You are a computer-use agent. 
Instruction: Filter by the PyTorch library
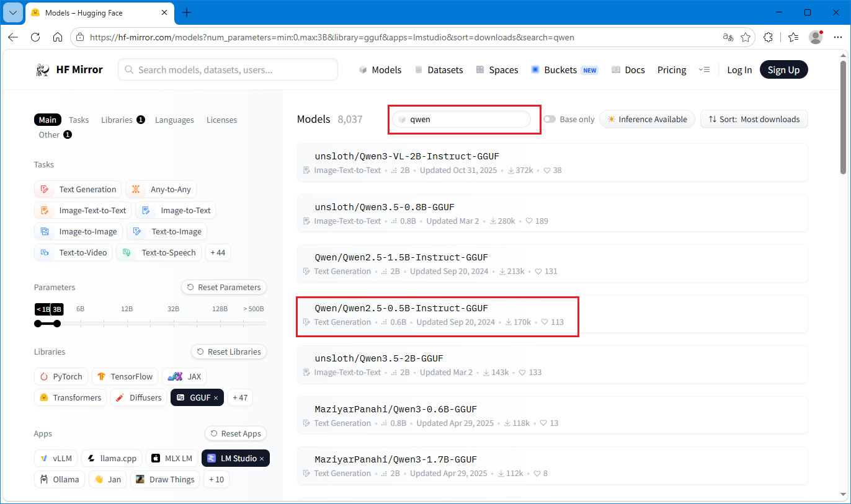point(61,376)
